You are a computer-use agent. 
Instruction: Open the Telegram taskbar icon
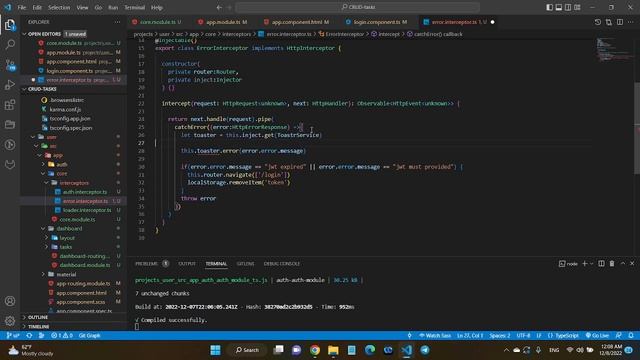(425, 350)
